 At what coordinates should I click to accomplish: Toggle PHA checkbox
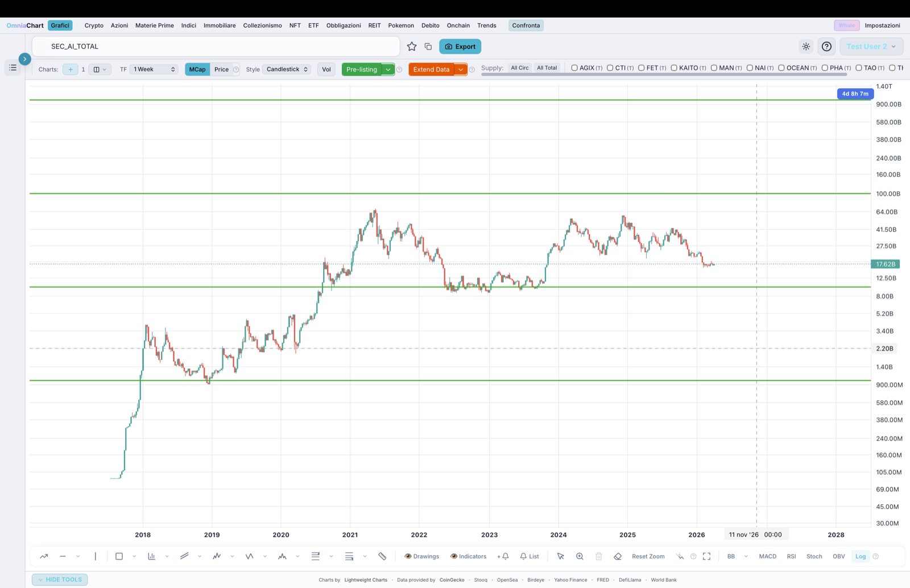(825, 68)
